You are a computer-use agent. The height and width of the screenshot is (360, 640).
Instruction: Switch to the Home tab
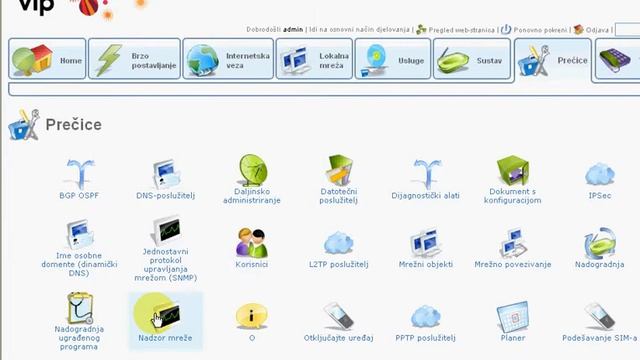(x=47, y=59)
